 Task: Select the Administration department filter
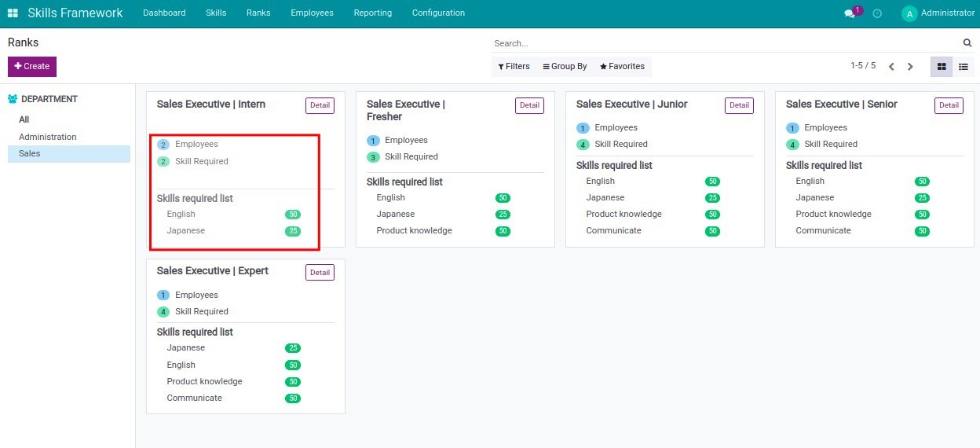click(48, 137)
